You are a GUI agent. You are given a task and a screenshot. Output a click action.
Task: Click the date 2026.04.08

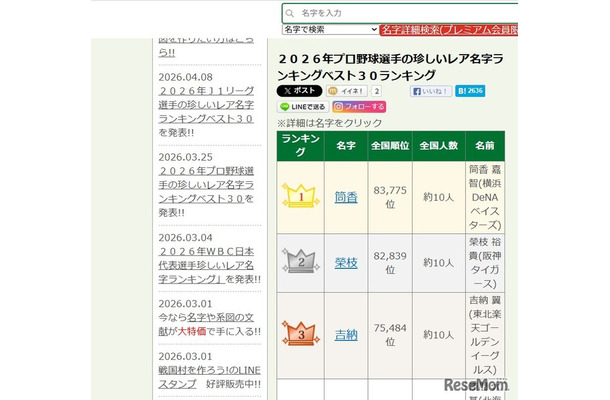[x=186, y=77]
